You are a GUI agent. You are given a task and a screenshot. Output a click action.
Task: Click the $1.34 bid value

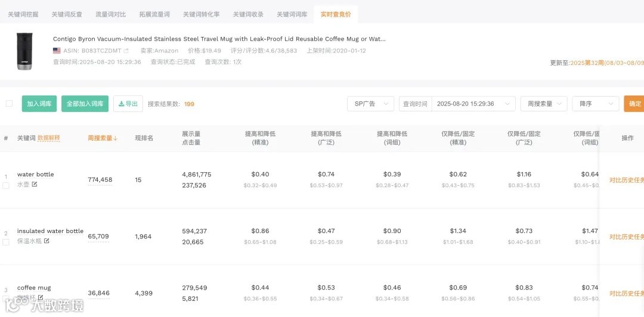click(457, 231)
